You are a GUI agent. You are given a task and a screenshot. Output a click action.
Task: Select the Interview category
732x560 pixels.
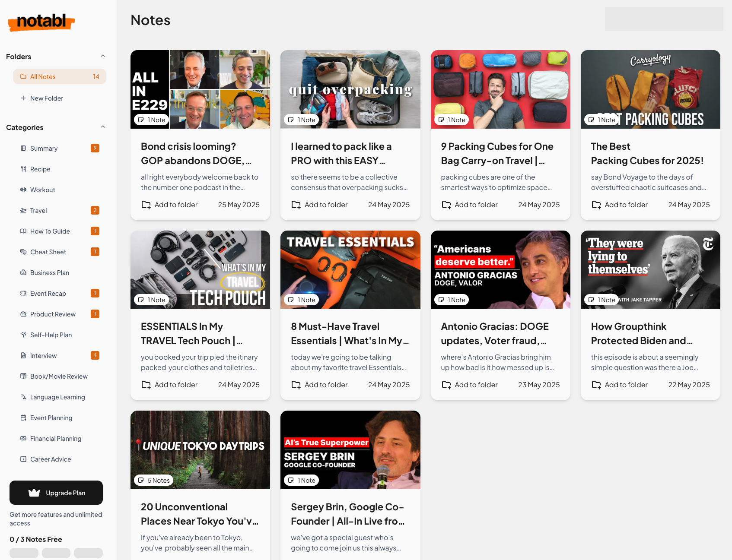[60, 355]
